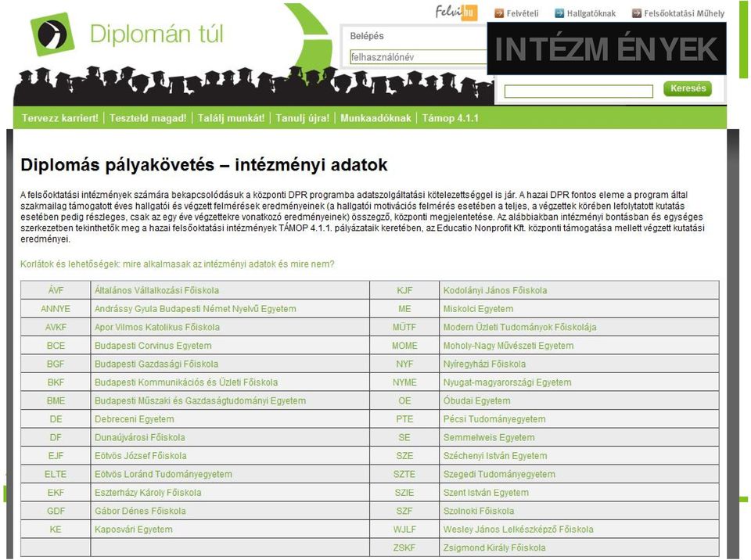Open Budapesti Kommunikációs és Üzleti Főiskola
Image resolution: width=751 pixels, height=560 pixels.
point(186,382)
